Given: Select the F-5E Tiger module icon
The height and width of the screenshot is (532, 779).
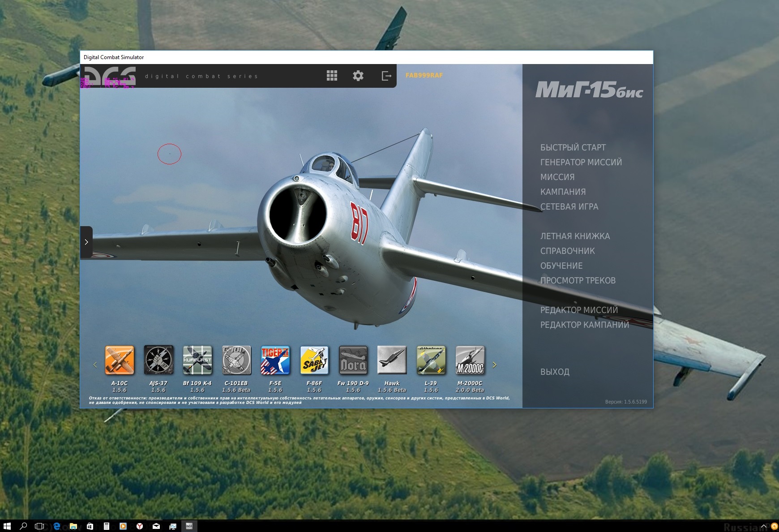Looking at the screenshot, I should (x=275, y=360).
